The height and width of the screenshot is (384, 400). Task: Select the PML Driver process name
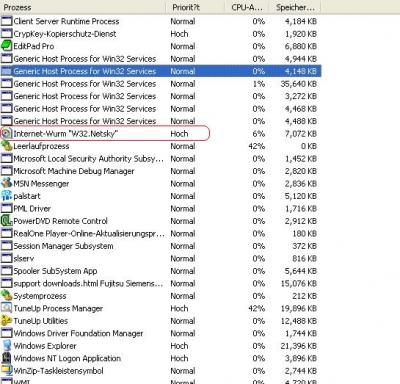pyautogui.click(x=32, y=209)
